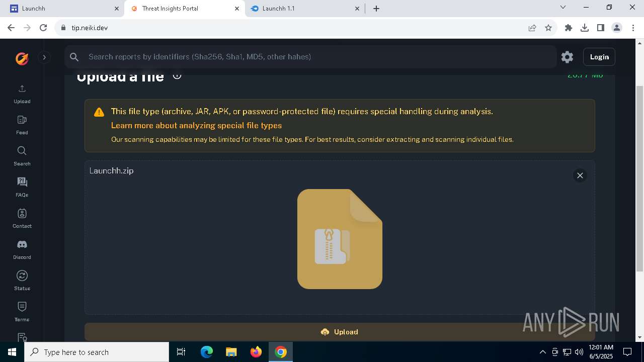Open the network tray icon
This screenshot has width=644, height=362.
(x=567, y=352)
